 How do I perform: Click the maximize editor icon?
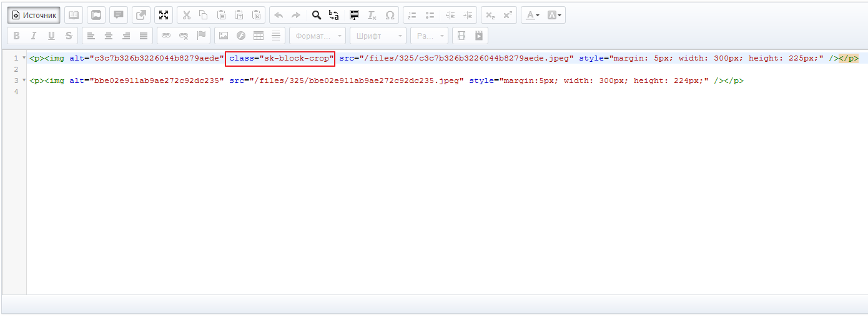[164, 15]
